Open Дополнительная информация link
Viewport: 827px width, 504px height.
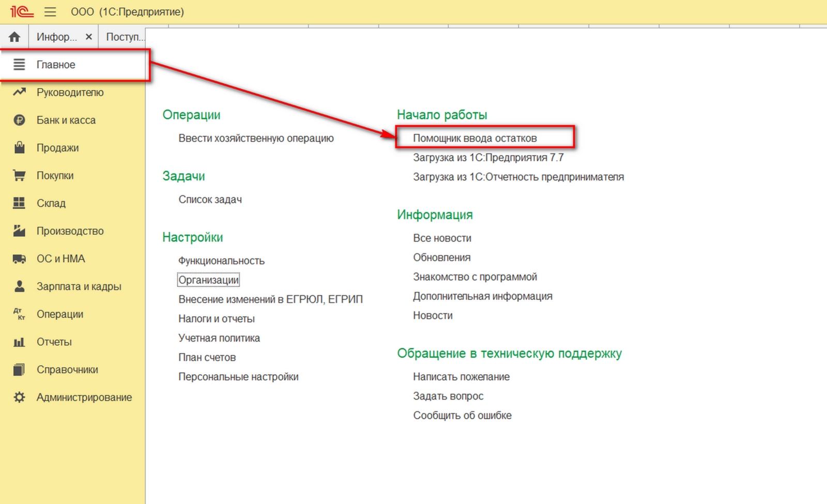(483, 296)
